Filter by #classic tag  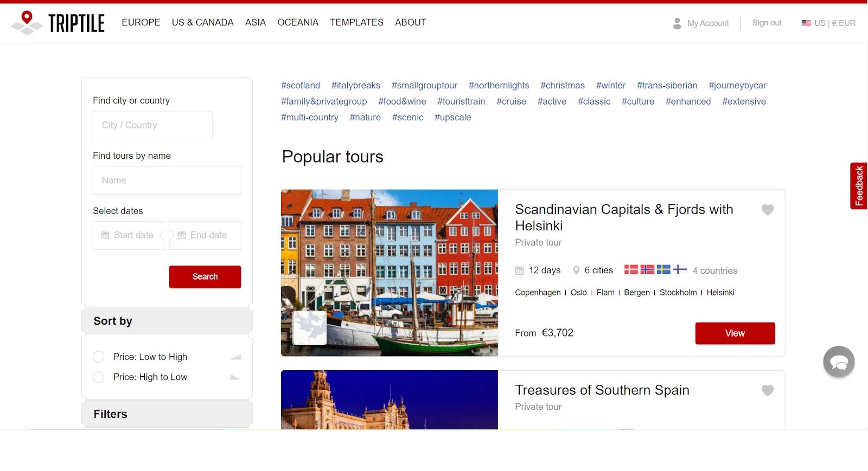[x=594, y=101]
